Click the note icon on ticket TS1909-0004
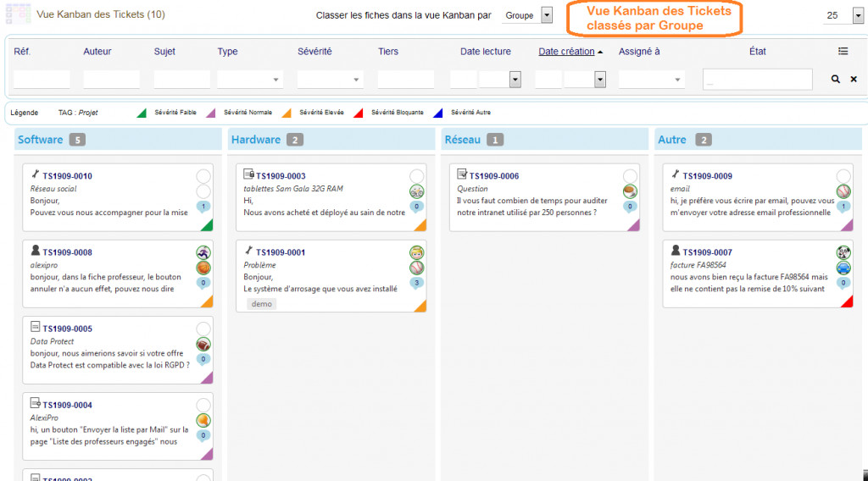 click(36, 403)
